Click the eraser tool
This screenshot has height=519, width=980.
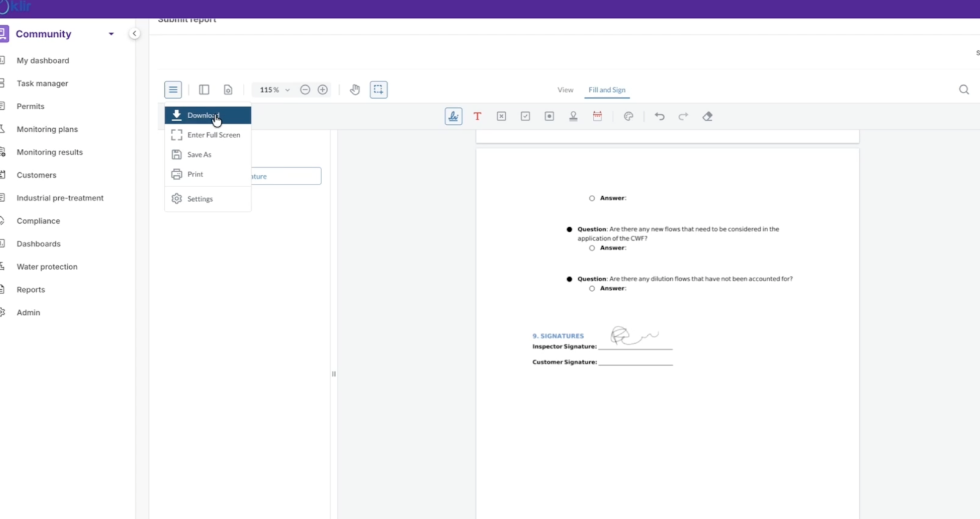[707, 116]
